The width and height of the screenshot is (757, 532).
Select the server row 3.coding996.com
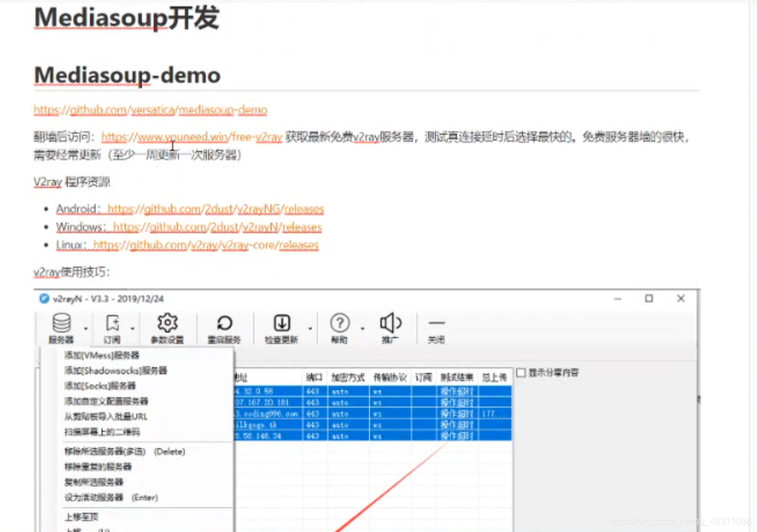(x=373, y=413)
